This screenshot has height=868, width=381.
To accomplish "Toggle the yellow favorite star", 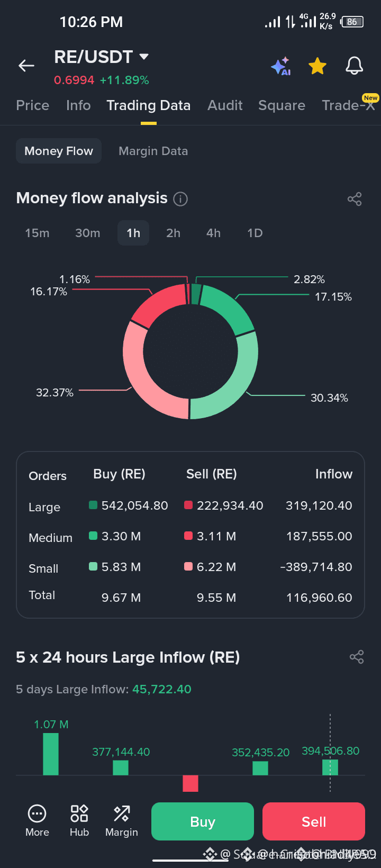I will 317,66.
